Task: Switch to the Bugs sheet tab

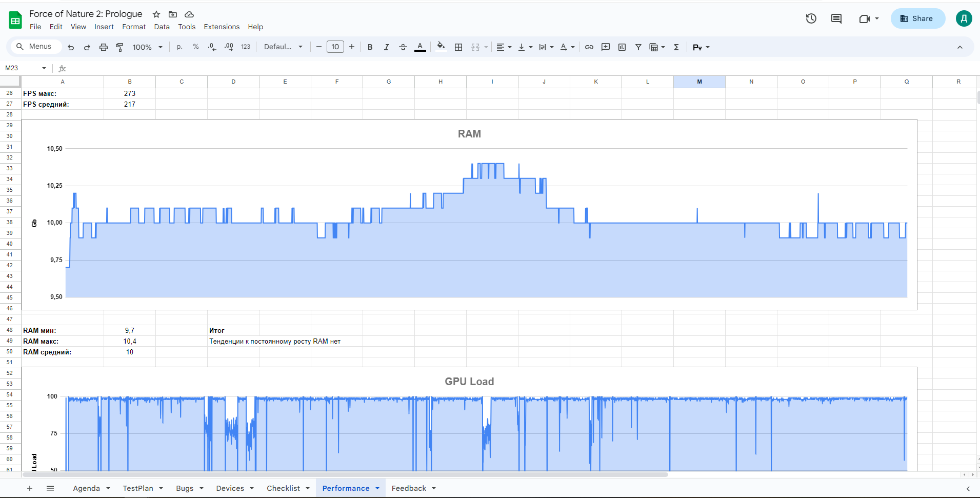Action: [185, 488]
